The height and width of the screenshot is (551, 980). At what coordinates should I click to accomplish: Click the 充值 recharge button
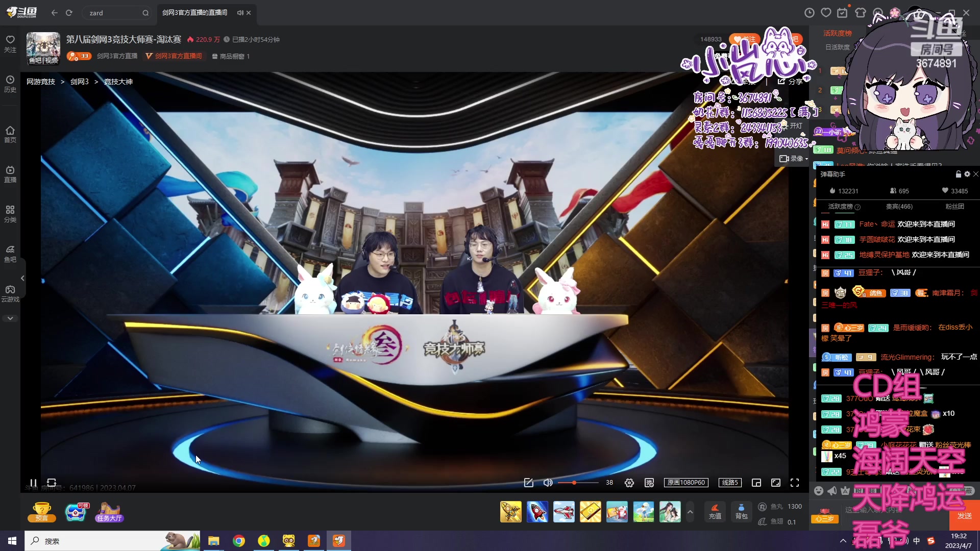pos(715,512)
